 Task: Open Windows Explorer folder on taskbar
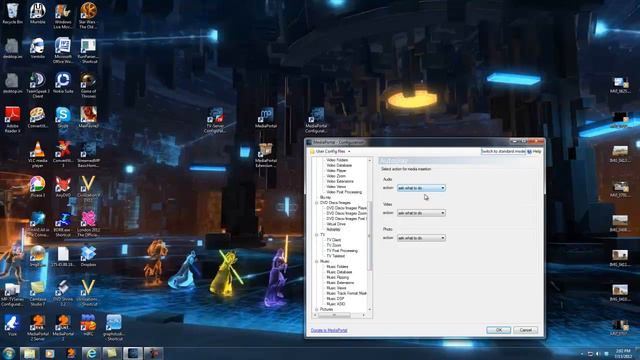tap(29, 353)
